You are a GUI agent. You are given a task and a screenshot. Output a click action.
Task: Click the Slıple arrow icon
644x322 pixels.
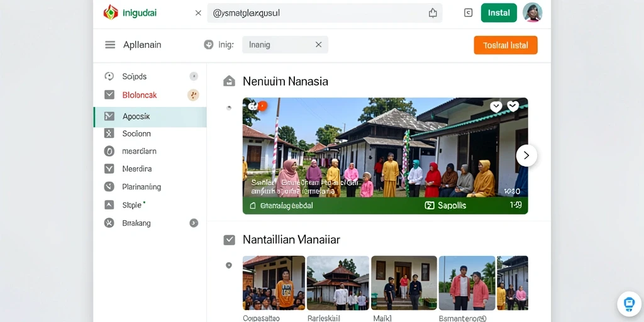[109, 204]
